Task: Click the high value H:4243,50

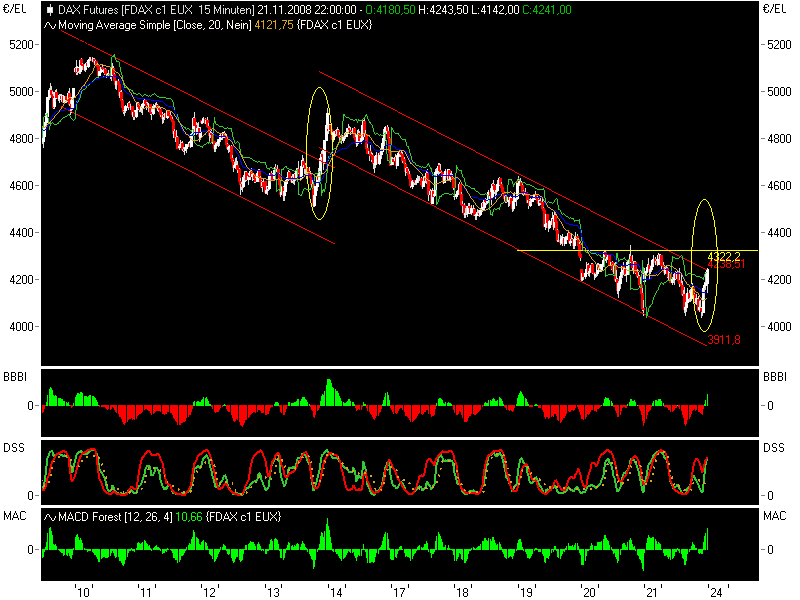Action: [x=443, y=10]
